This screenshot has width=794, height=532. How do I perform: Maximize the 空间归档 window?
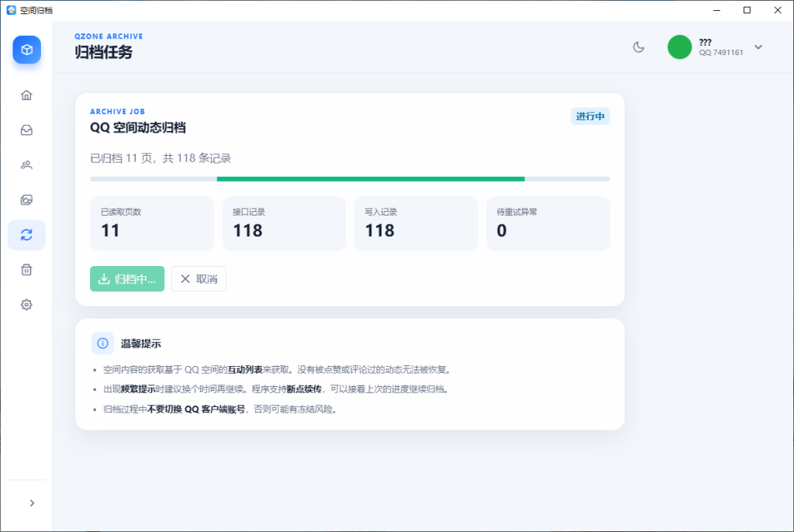747,10
